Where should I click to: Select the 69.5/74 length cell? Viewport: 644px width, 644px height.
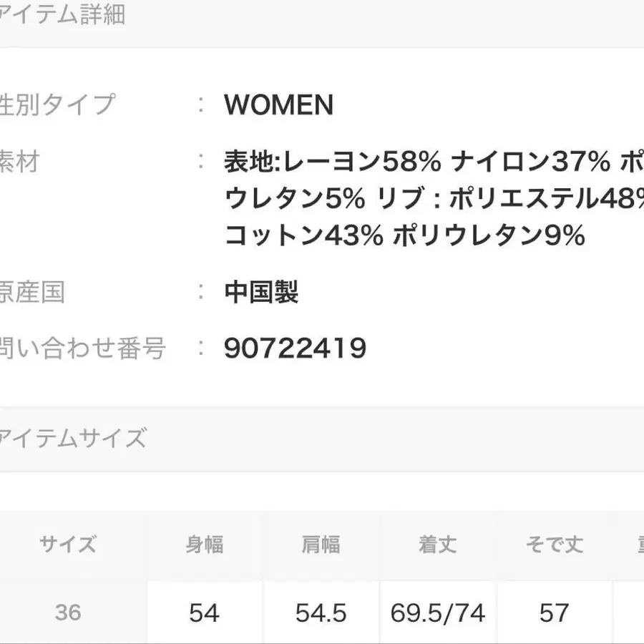point(437,613)
